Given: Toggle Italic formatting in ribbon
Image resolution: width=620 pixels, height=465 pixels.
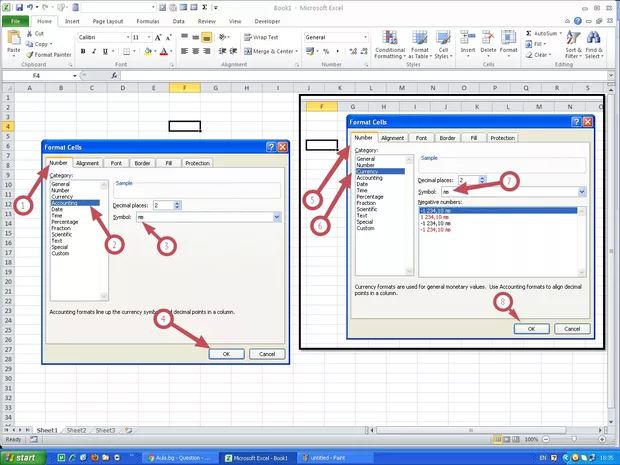Looking at the screenshot, I should point(94,51).
